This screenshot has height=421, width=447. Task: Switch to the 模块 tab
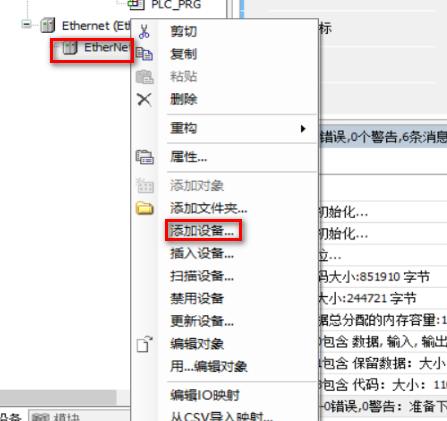point(57,417)
